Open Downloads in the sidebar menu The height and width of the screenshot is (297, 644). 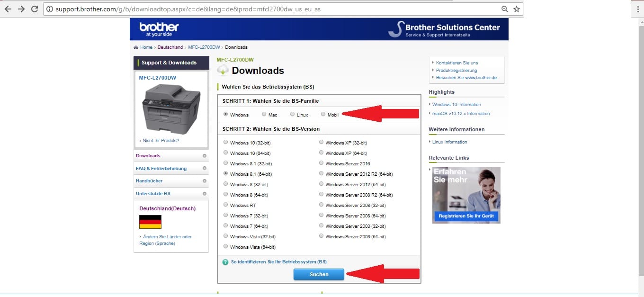tap(171, 156)
